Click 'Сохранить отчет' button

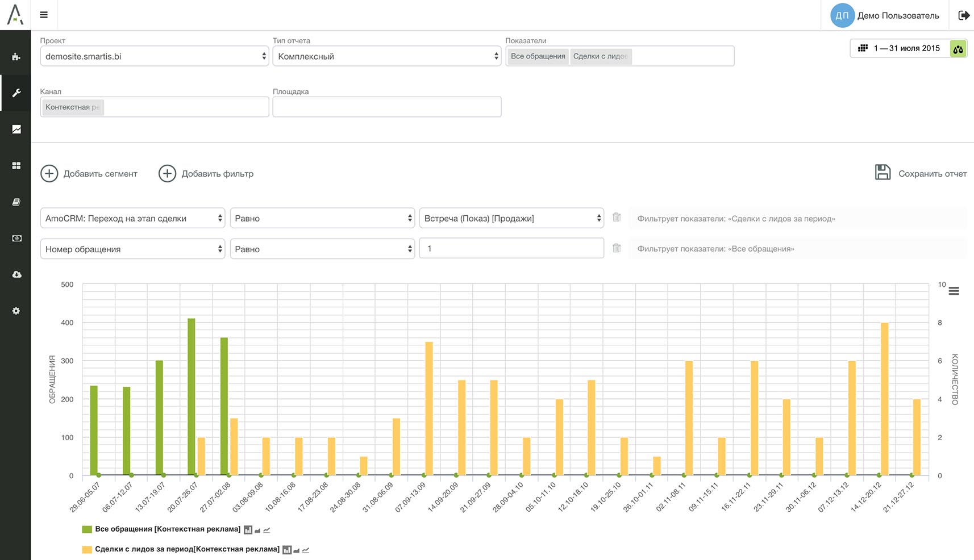point(921,173)
